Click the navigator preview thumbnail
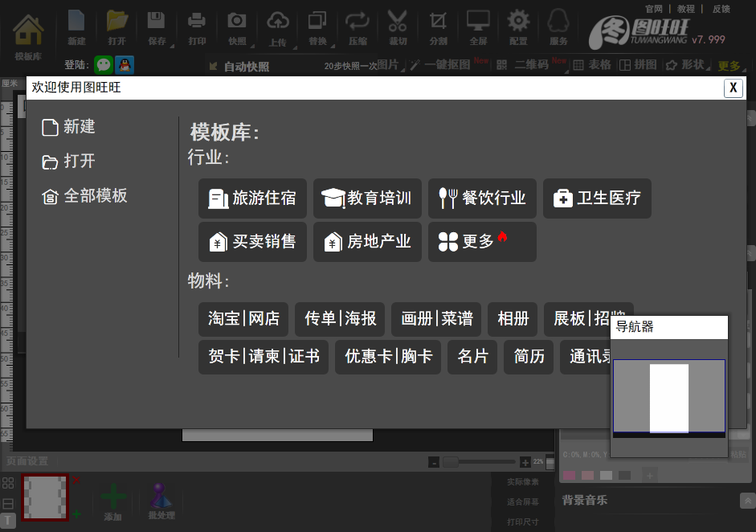Screen dimensions: 756x532 coord(669,399)
